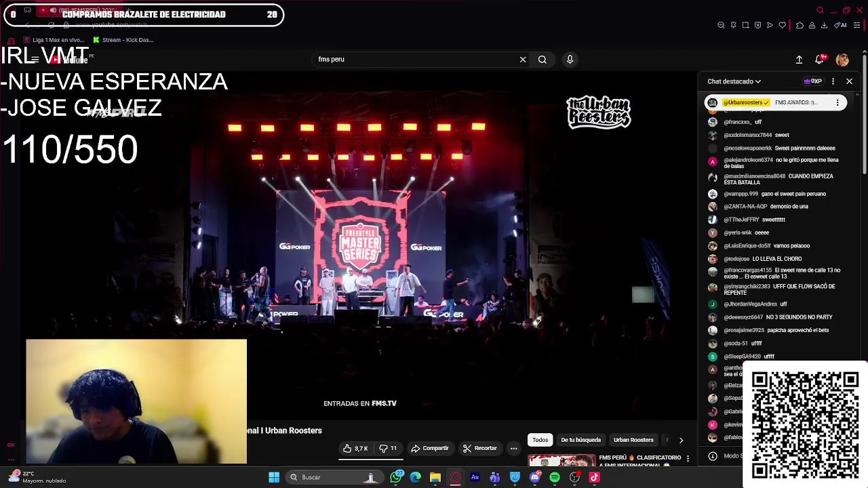This screenshot has height=488, width=868.
Task: Close the live chat panel
Action: [x=849, y=81]
